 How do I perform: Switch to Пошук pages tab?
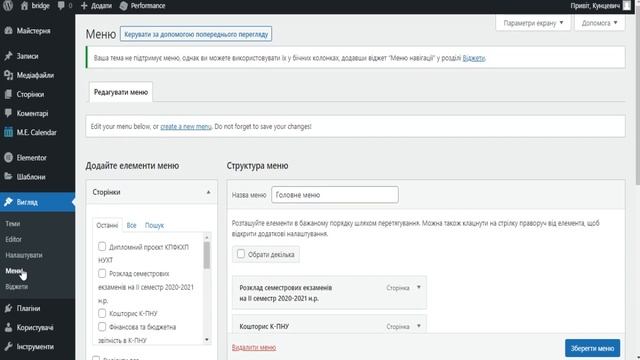pos(154,225)
